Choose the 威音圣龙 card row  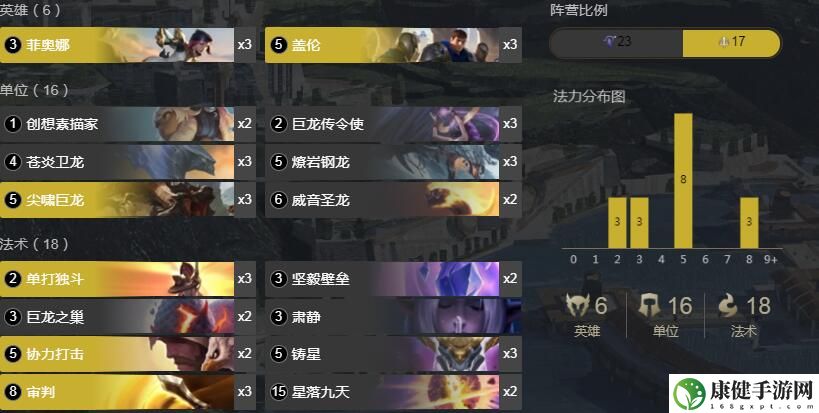click(393, 200)
